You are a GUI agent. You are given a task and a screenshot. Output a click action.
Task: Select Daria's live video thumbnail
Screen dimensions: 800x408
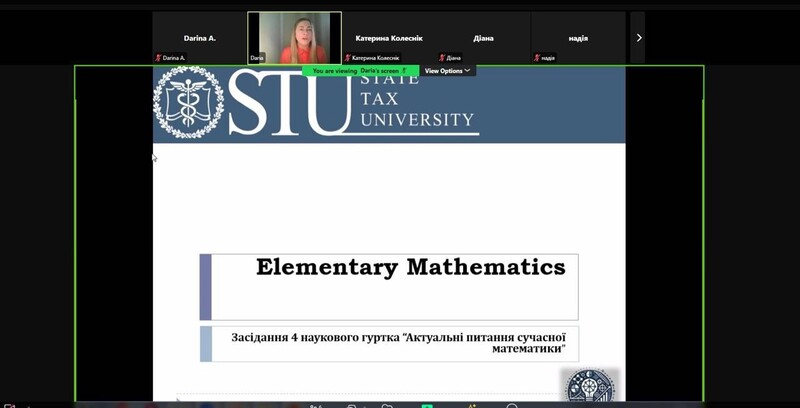click(294, 38)
